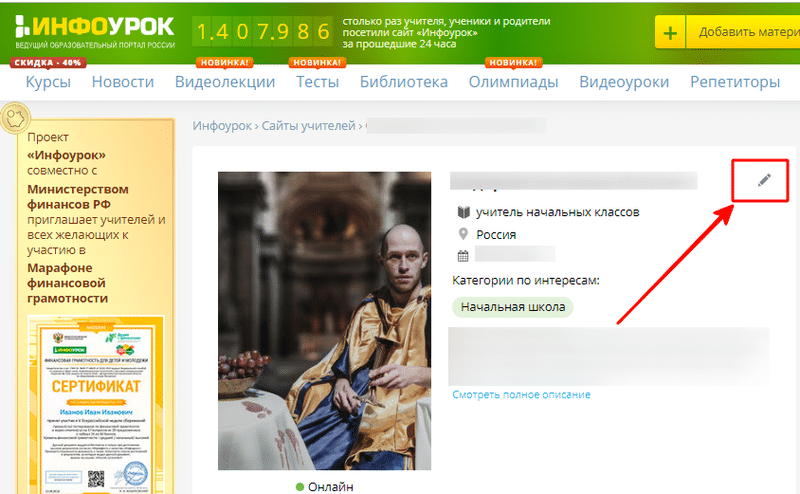Open the Тесты section
The height and width of the screenshot is (494, 800).
click(317, 82)
